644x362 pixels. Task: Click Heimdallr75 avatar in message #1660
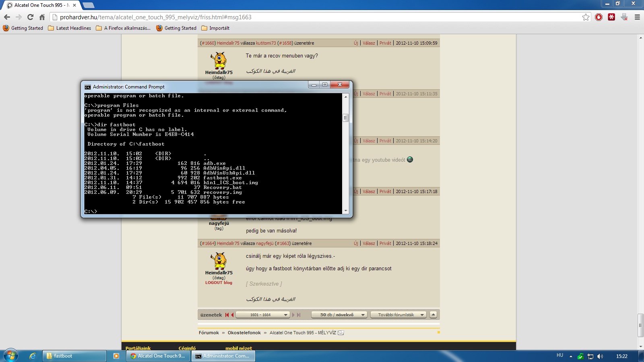pyautogui.click(x=219, y=60)
